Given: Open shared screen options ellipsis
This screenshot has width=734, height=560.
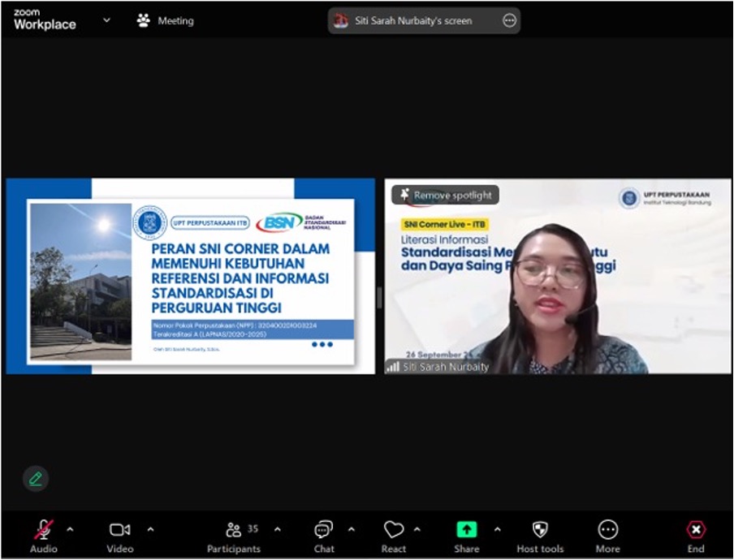Looking at the screenshot, I should pyautogui.click(x=509, y=21).
